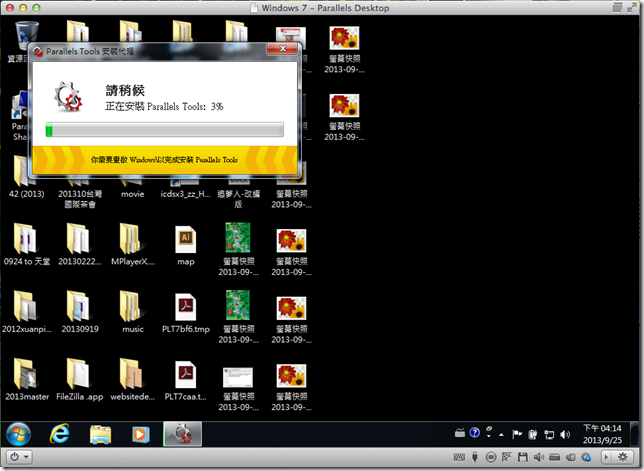Open Windows Explorer from taskbar

click(101, 434)
